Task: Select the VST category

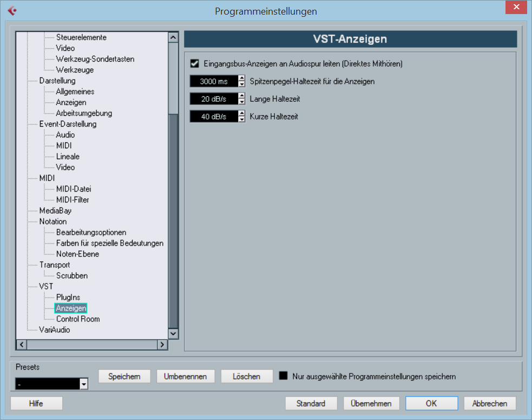Action: pyautogui.click(x=46, y=287)
